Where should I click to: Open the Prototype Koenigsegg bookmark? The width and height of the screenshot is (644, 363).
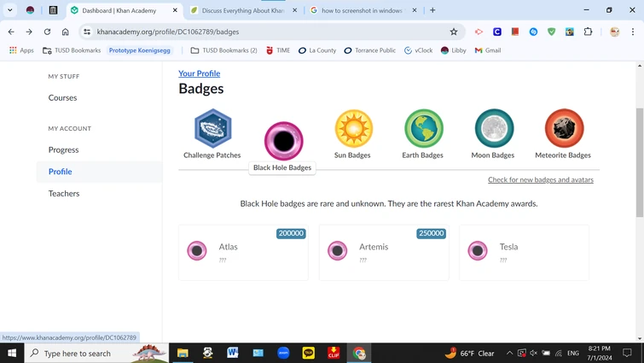(140, 50)
